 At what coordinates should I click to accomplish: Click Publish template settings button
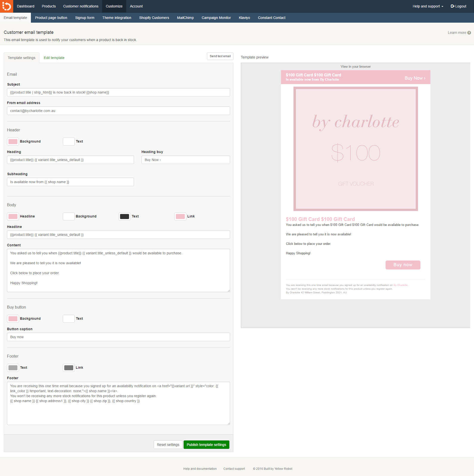coord(206,445)
